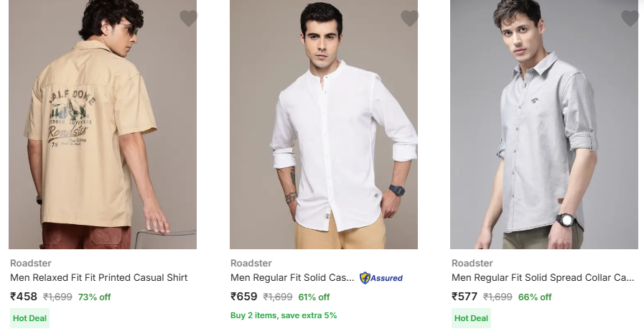Click Roadster brand above the printed shirt
This screenshot has width=644, height=334.
pyautogui.click(x=31, y=263)
